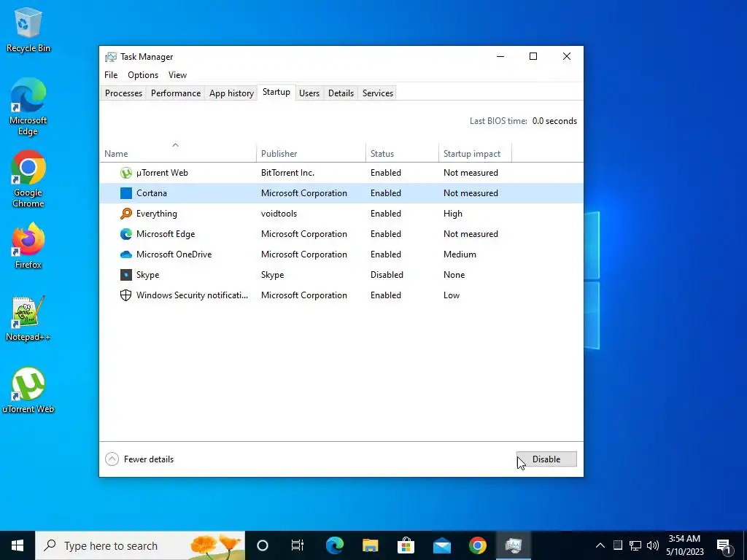Click the Disable button
Image resolution: width=747 pixels, height=560 pixels.
(x=546, y=459)
